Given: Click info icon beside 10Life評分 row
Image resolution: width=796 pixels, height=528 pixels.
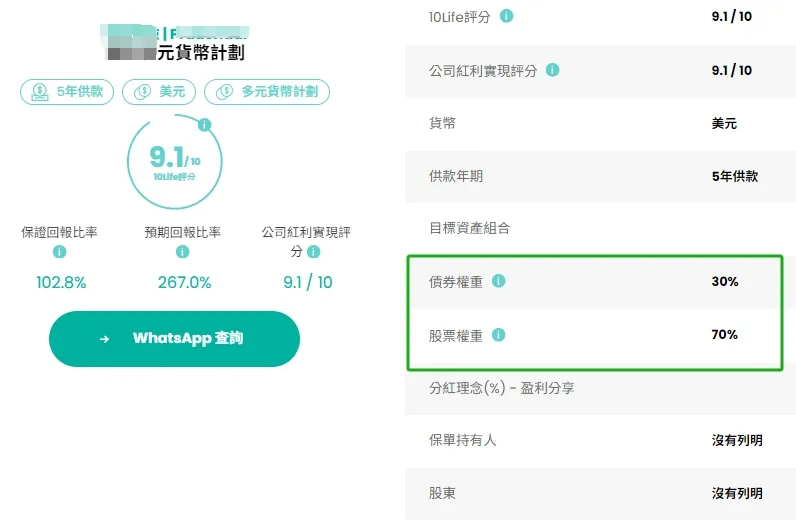Looking at the screenshot, I should pyautogui.click(x=507, y=17).
